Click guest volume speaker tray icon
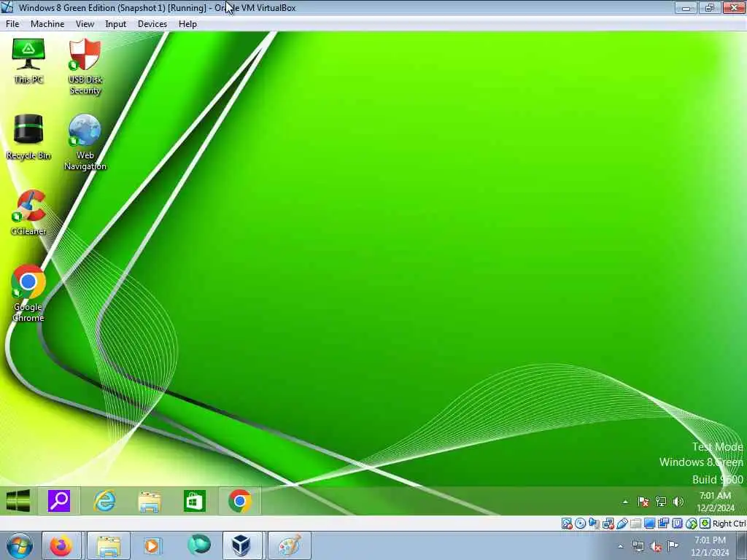The width and height of the screenshot is (747, 560). (678, 502)
